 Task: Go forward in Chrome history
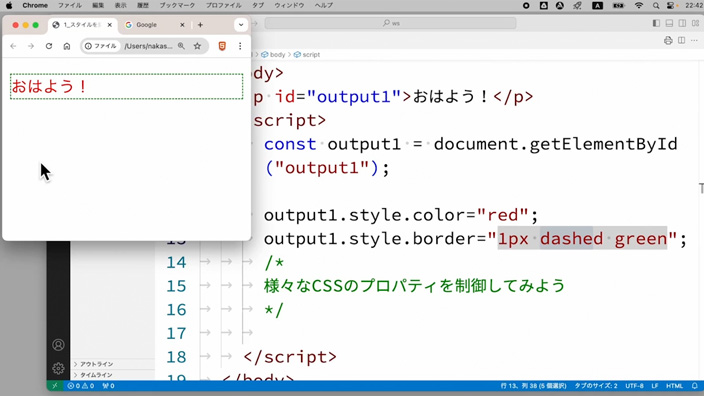(x=31, y=46)
